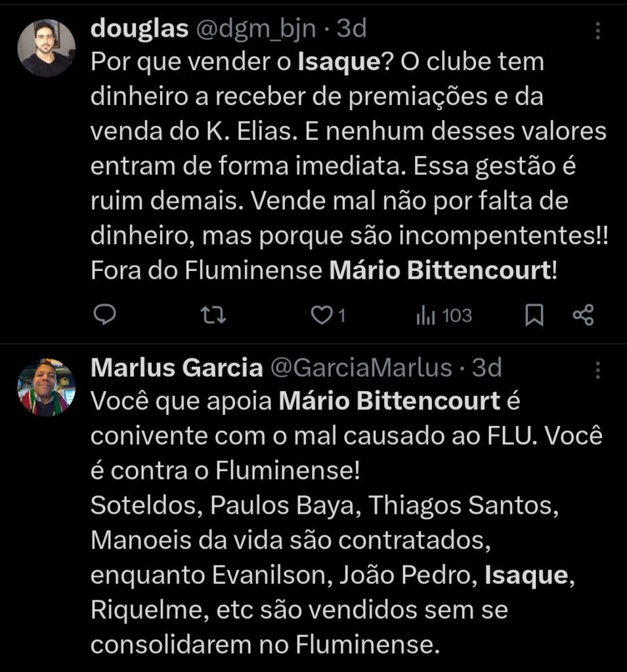627x672 pixels.
Task: Open the Marlus Garcia display name
Action: pyautogui.click(x=177, y=367)
